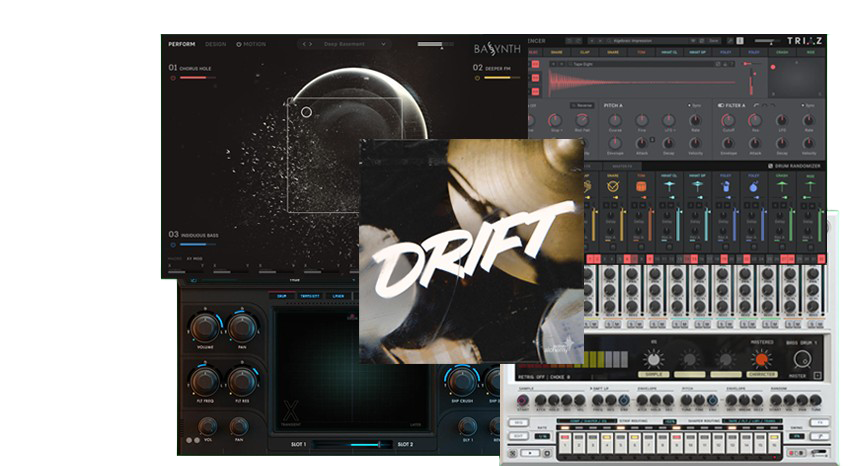Toggle power for layer 01 Chorus Hole
This screenshot has height=466, width=848.
(173, 78)
